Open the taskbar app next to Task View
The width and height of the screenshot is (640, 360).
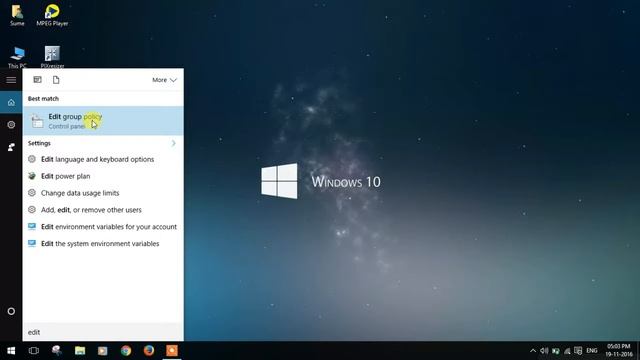coord(57,351)
